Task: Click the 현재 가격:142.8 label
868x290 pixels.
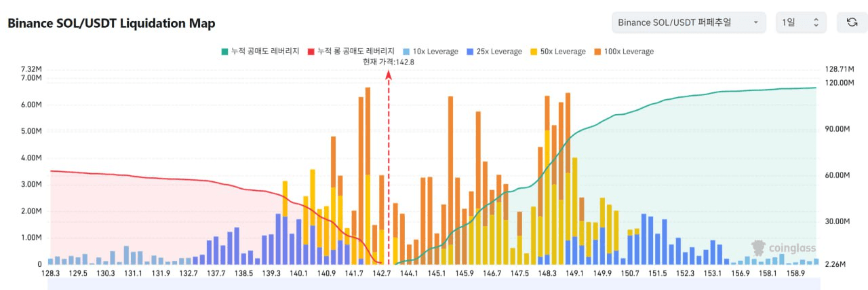Action: (x=389, y=62)
